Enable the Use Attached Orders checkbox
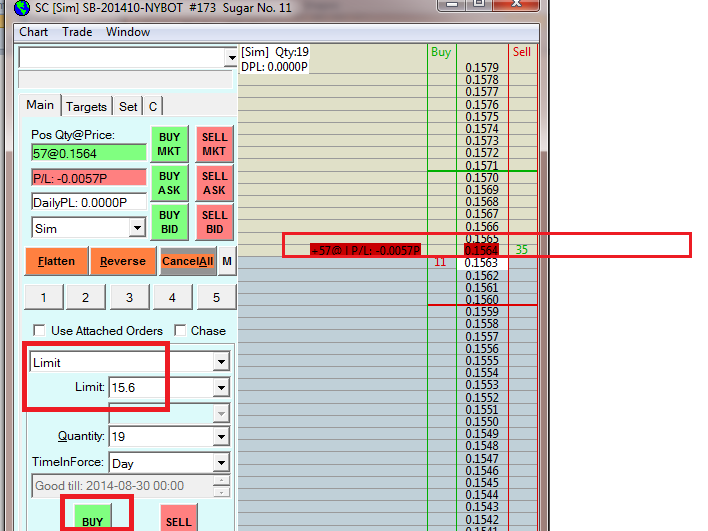Viewport: 708px width, 531px height. point(39,331)
